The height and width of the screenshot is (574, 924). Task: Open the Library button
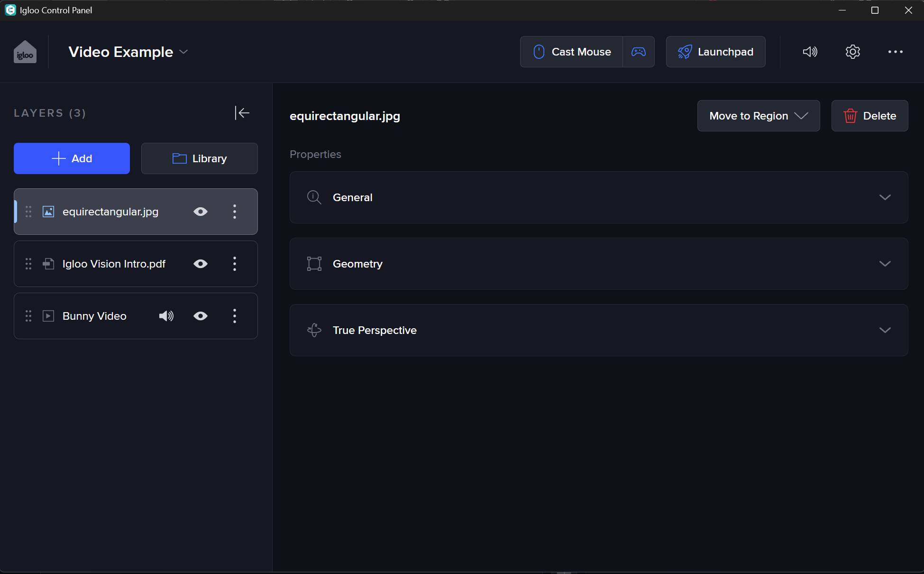[x=199, y=158]
